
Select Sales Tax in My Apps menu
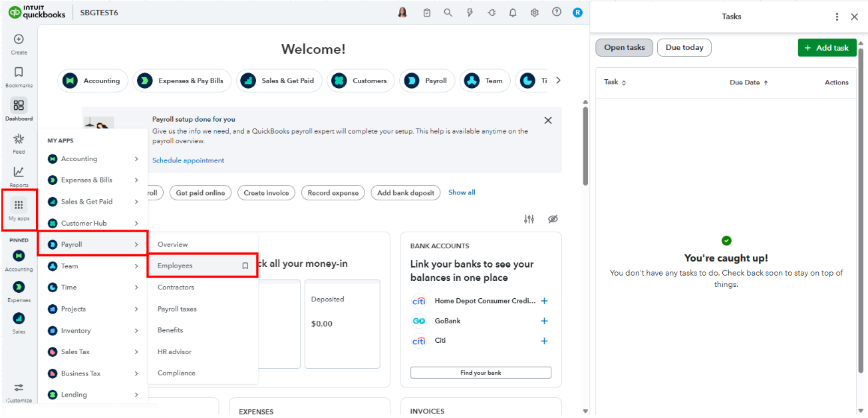(x=92, y=352)
